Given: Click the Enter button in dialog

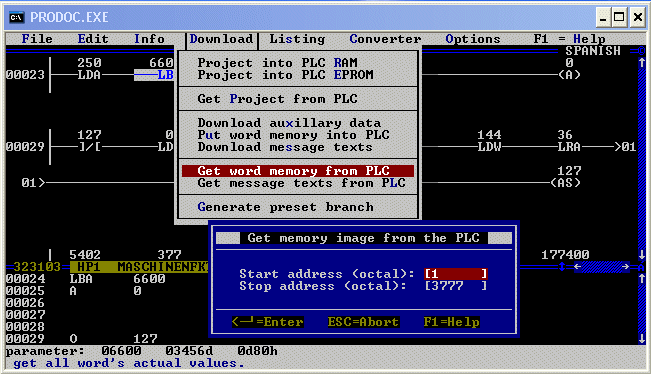Looking at the screenshot, I should [x=268, y=322].
